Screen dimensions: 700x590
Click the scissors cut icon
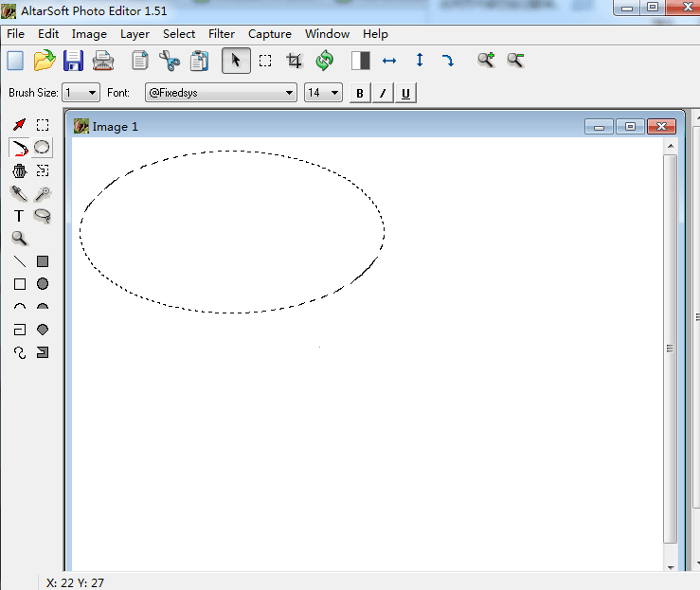point(170,61)
